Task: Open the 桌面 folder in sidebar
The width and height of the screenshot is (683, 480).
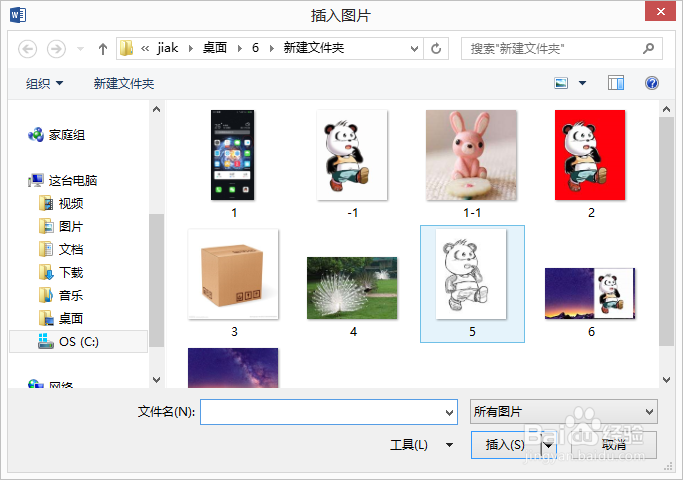Action: coord(71,319)
